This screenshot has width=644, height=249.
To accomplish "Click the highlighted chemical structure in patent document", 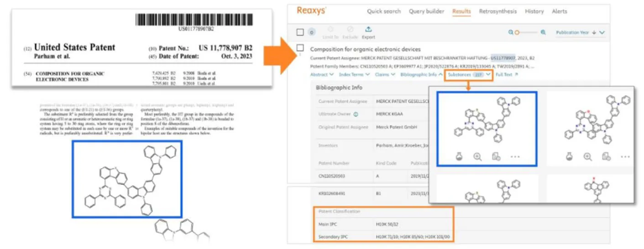I will (126, 179).
